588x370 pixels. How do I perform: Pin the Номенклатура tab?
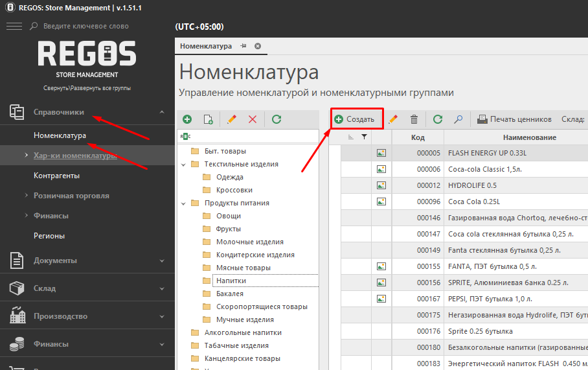pyautogui.click(x=243, y=46)
